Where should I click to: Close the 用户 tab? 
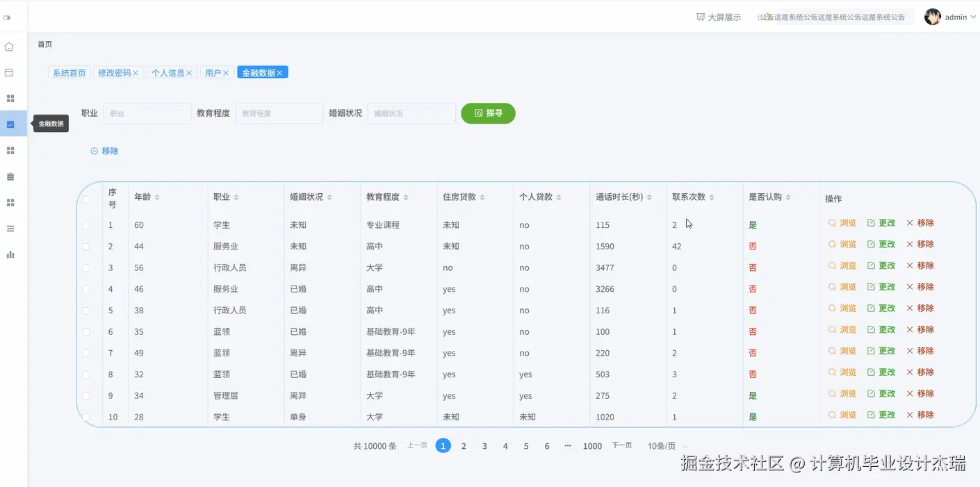(x=226, y=73)
